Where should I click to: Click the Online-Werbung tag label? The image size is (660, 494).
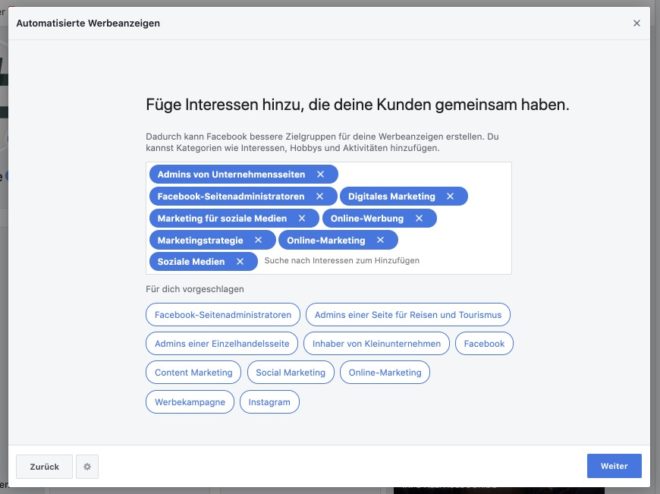point(367,218)
